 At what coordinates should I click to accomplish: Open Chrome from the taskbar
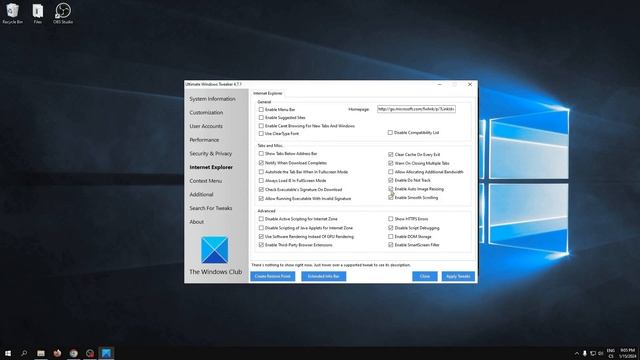pos(73,353)
